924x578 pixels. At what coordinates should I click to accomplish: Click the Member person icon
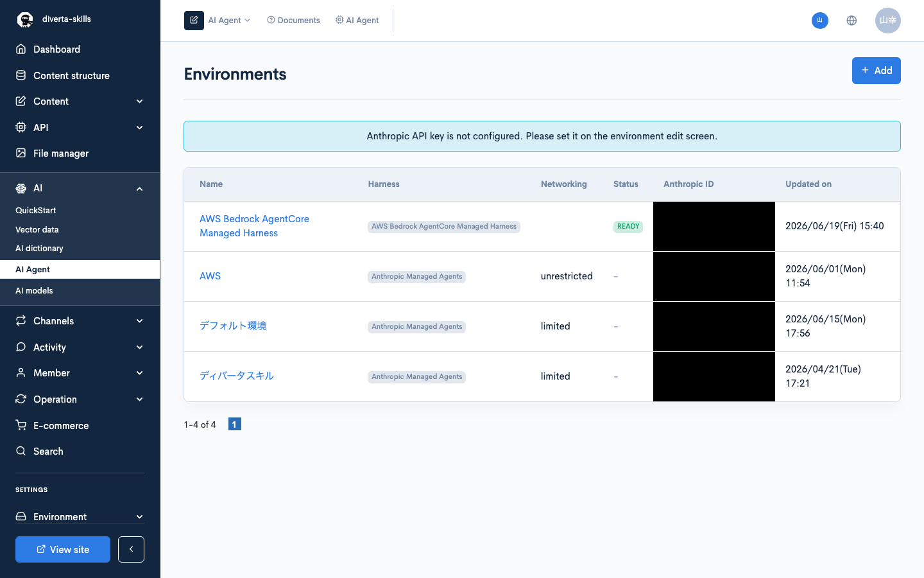tap(21, 372)
